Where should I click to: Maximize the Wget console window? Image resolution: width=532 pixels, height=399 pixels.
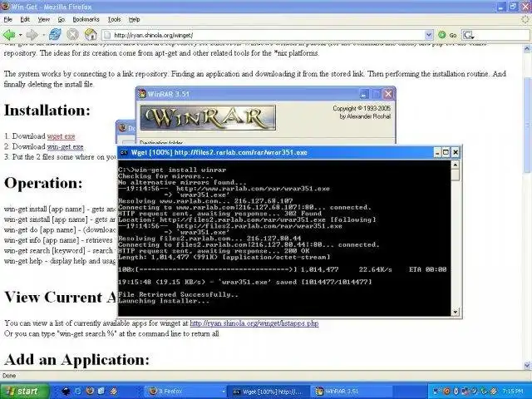446,153
